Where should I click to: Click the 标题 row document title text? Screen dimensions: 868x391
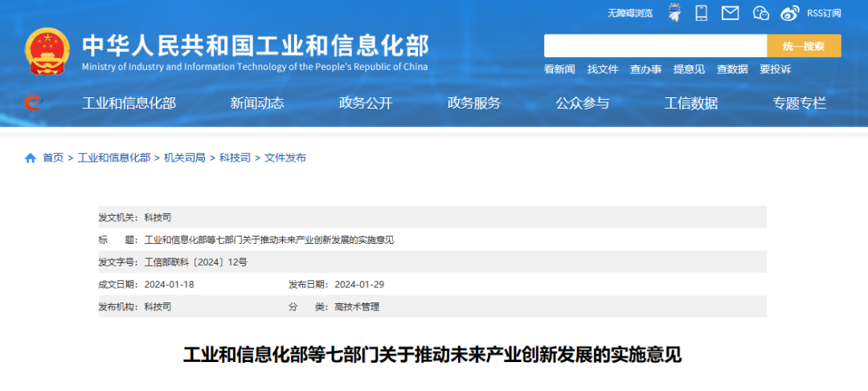click(x=269, y=240)
